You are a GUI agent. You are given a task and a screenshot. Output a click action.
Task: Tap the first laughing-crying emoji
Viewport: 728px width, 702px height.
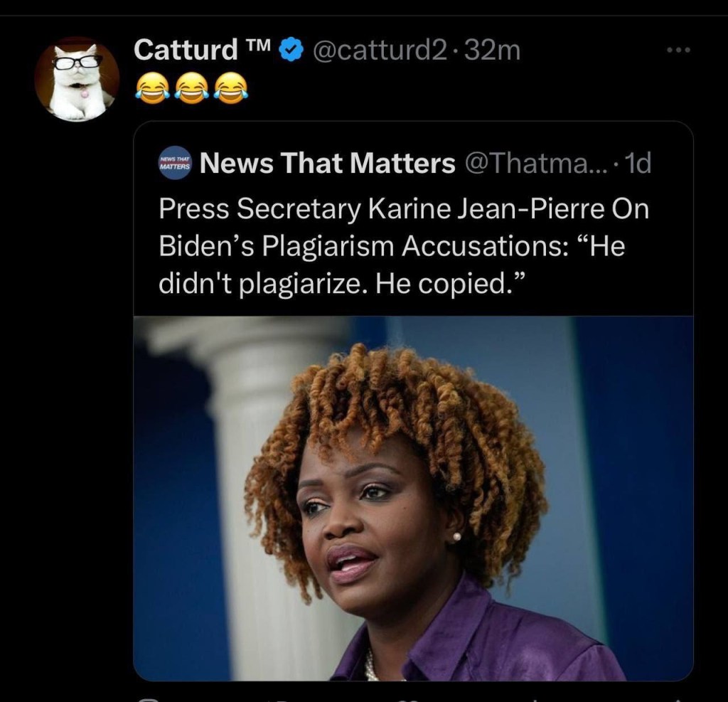click(152, 88)
